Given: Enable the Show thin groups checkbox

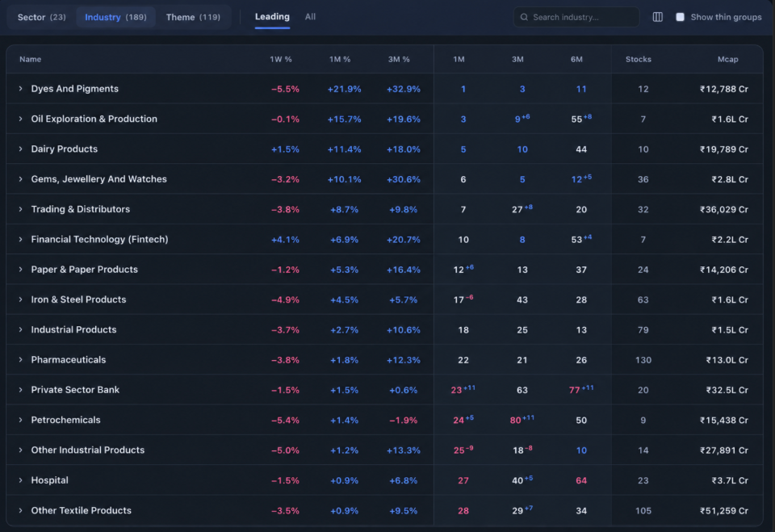Looking at the screenshot, I should (680, 17).
